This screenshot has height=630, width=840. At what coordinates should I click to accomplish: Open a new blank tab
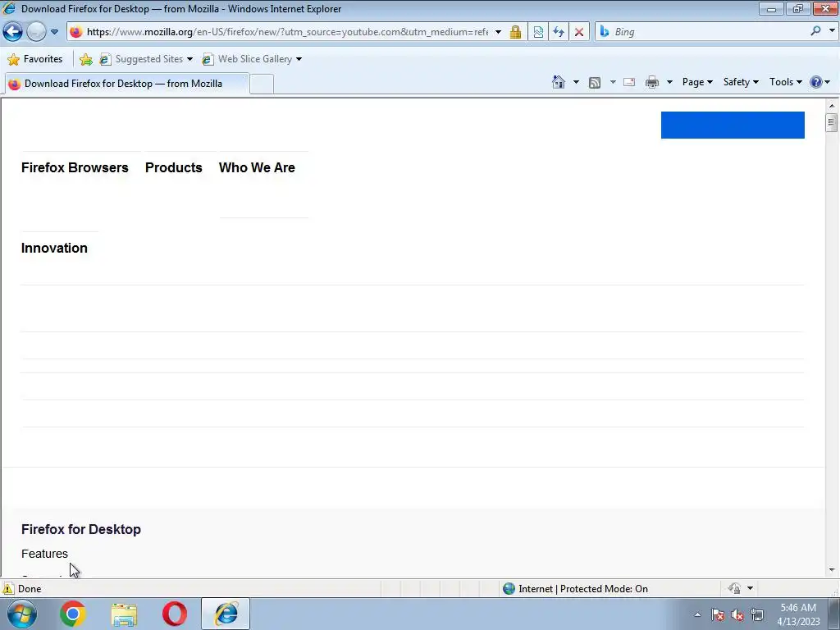point(262,84)
